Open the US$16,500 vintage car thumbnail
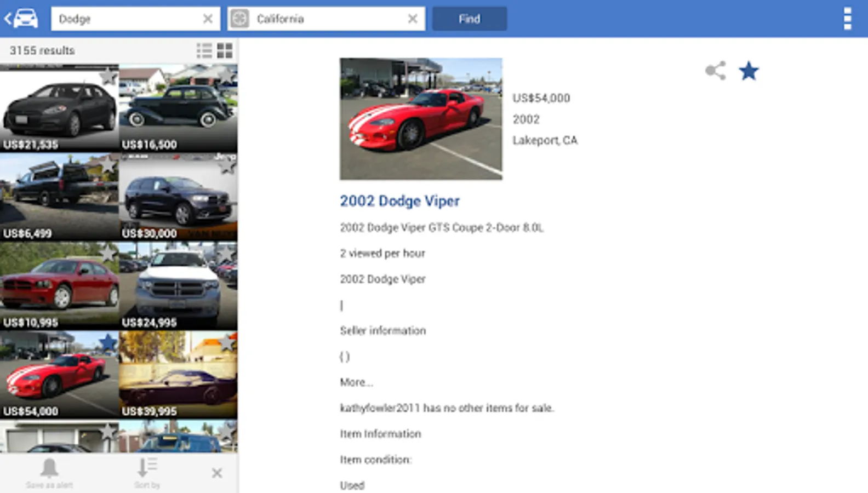868x493 pixels. pyautogui.click(x=178, y=108)
